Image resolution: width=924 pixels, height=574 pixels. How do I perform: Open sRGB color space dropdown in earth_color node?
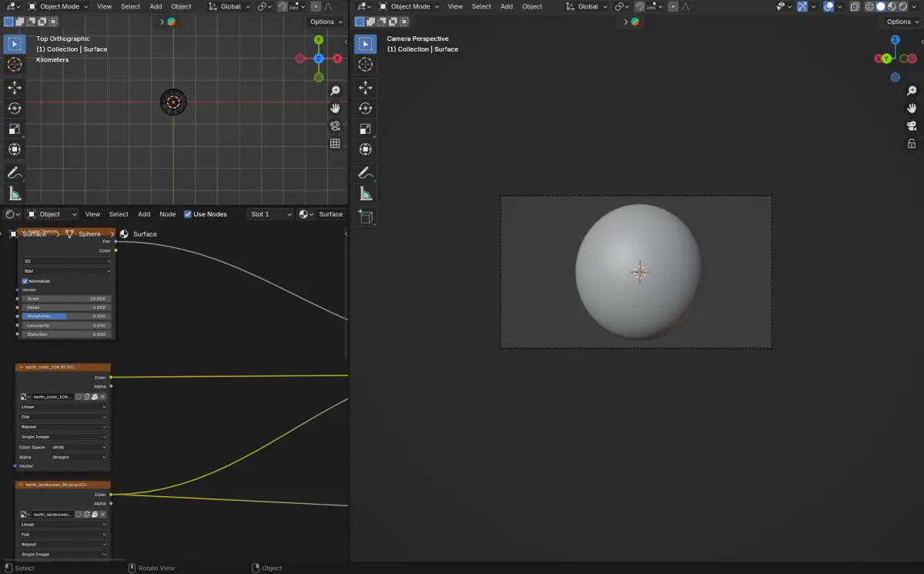coord(79,447)
